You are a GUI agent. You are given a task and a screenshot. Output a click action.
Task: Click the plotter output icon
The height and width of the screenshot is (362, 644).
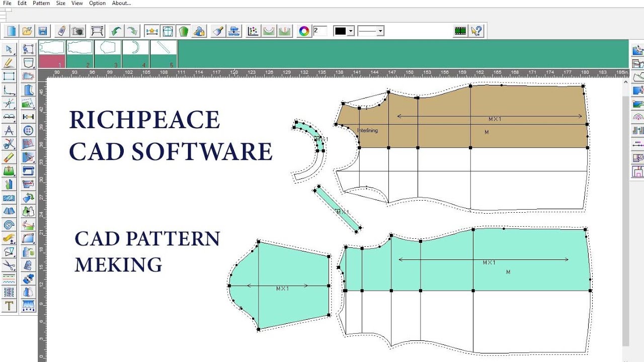pyautogui.click(x=97, y=31)
